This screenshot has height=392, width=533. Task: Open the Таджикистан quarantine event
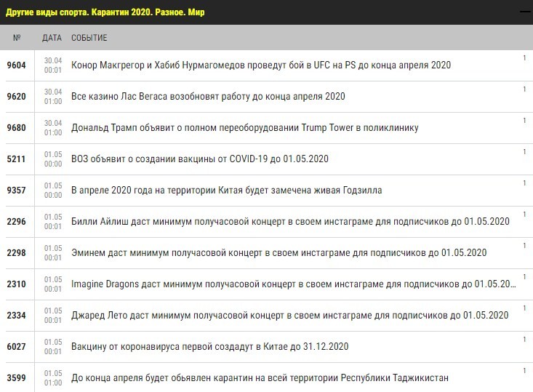click(260, 378)
